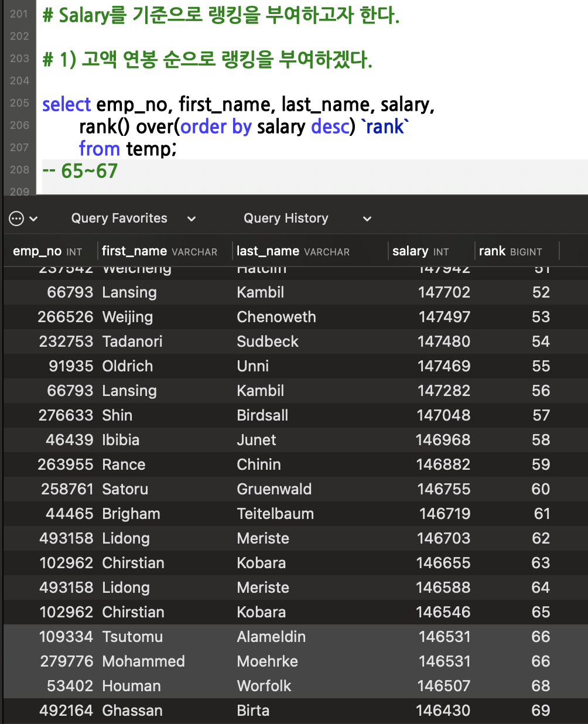Click the 'select' keyword in the query
The width and height of the screenshot is (588, 724).
click(66, 104)
